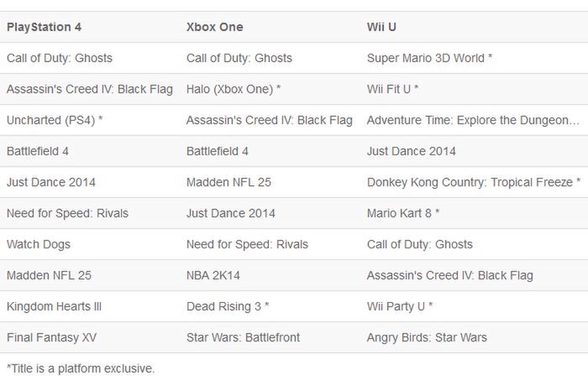
Task: Select the Wii Fit U entry
Action: tap(392, 89)
